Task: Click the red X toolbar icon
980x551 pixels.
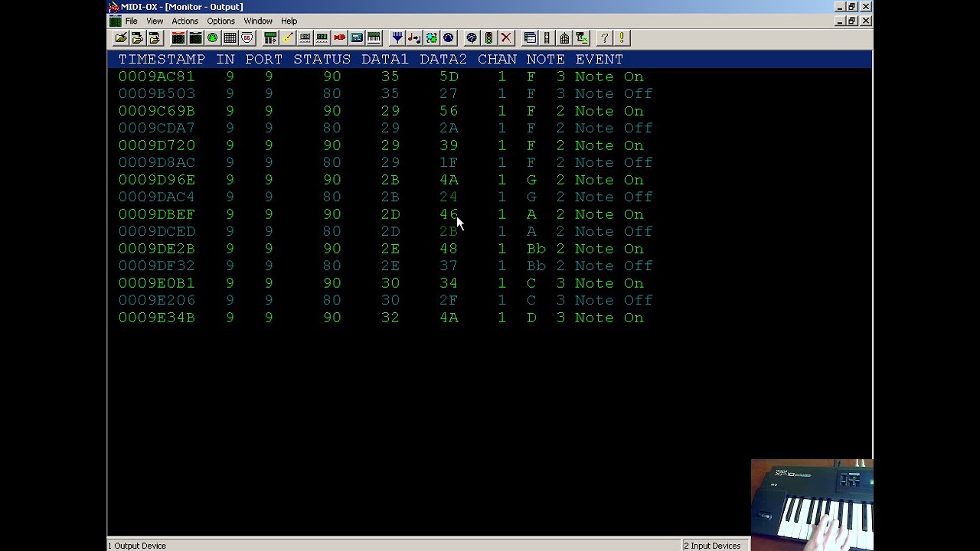Action: coord(506,37)
